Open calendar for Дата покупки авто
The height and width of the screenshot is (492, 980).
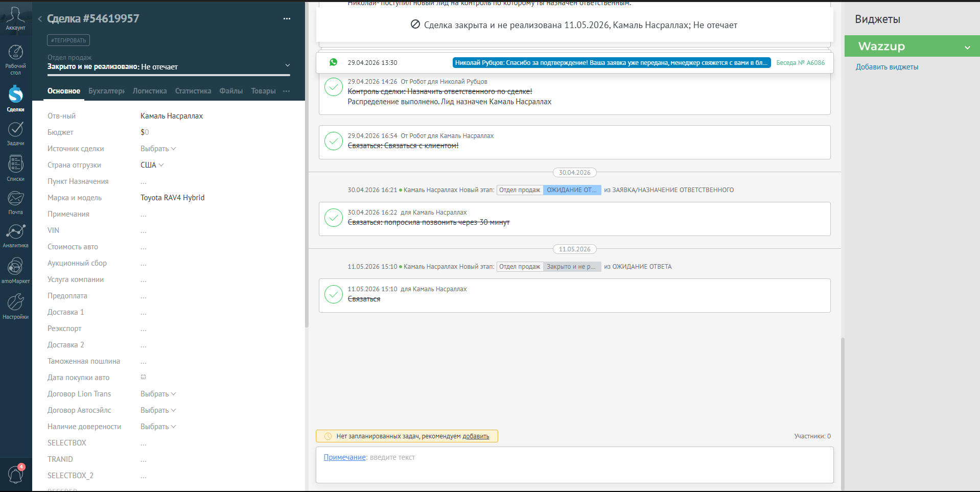(144, 377)
